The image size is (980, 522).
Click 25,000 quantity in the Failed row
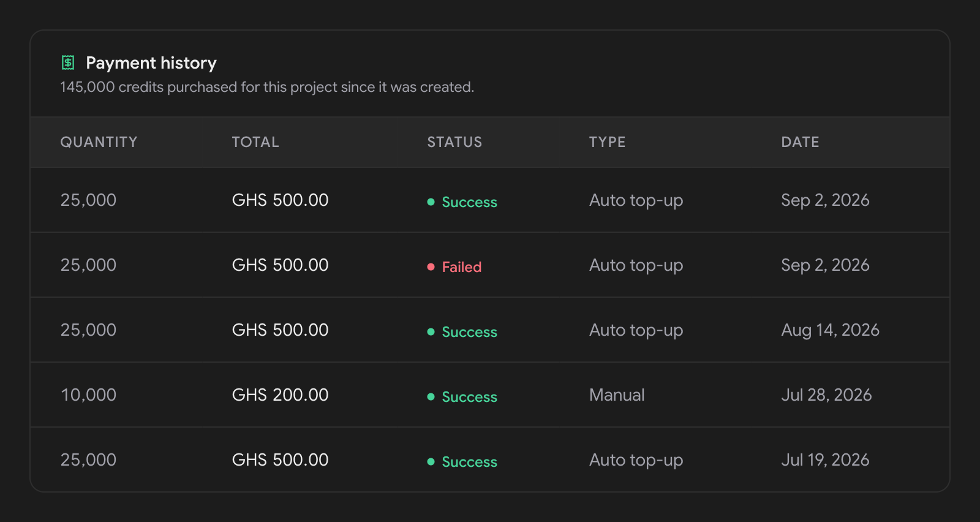point(88,265)
